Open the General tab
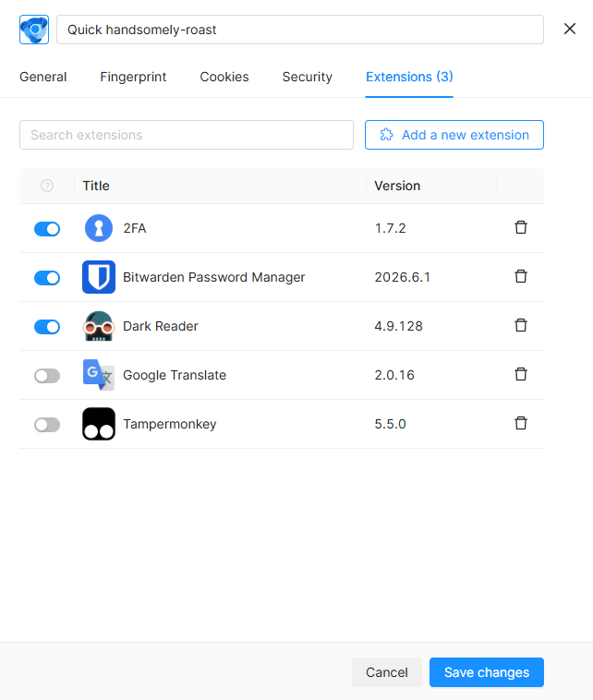 tap(42, 77)
